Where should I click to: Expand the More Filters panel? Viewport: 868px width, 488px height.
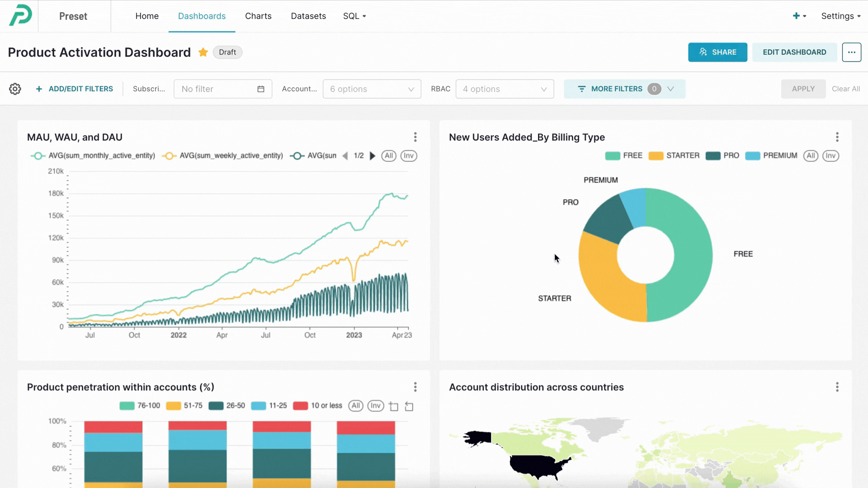[624, 89]
